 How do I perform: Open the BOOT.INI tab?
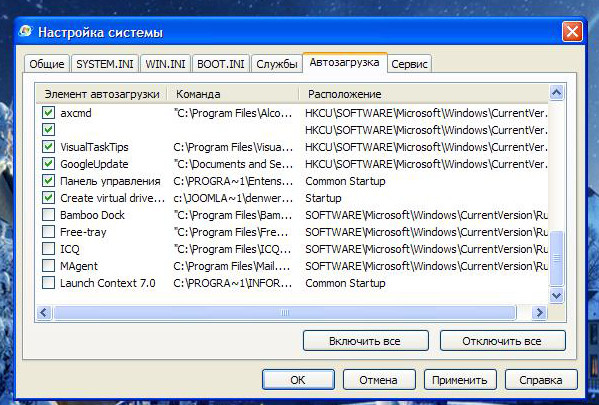pos(221,64)
